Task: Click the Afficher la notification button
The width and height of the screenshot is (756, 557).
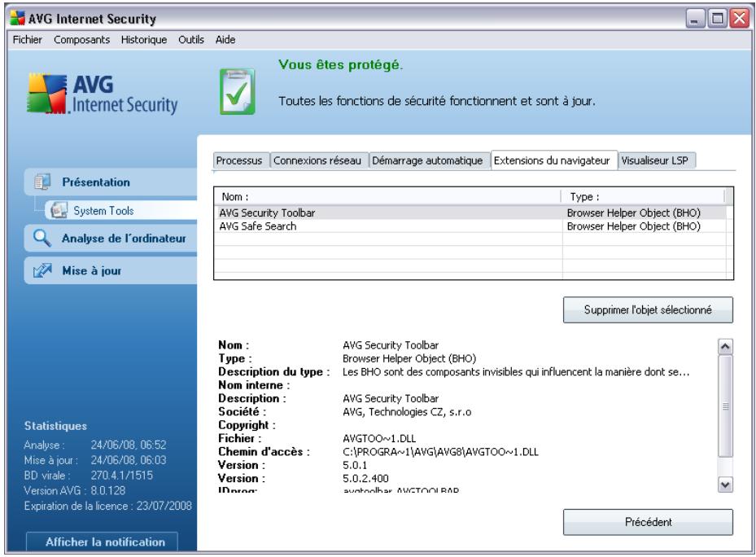Action: pos(103,542)
